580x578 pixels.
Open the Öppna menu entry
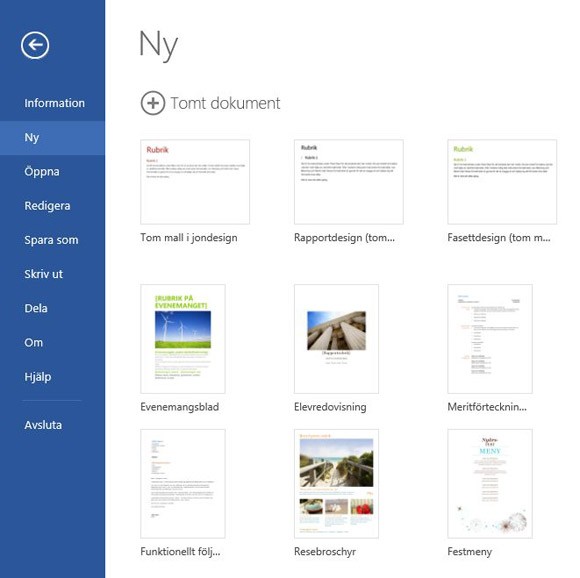click(42, 172)
